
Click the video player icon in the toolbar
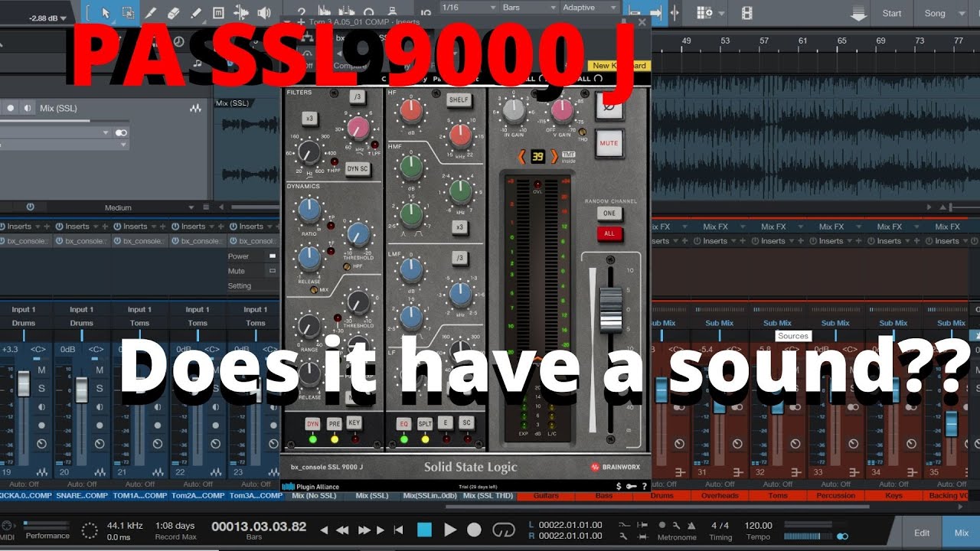[x=747, y=13]
